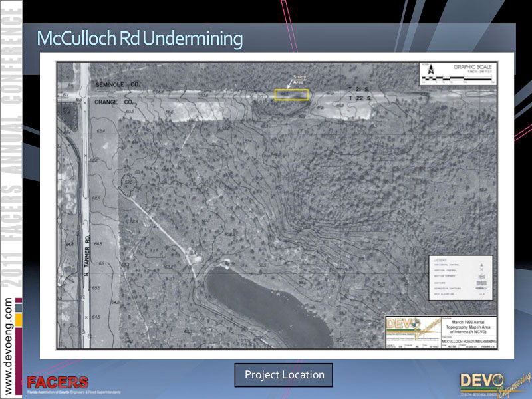Click the horizontal control triangle symbol in legend
The height and width of the screenshot is (399, 532).
[x=481, y=264]
